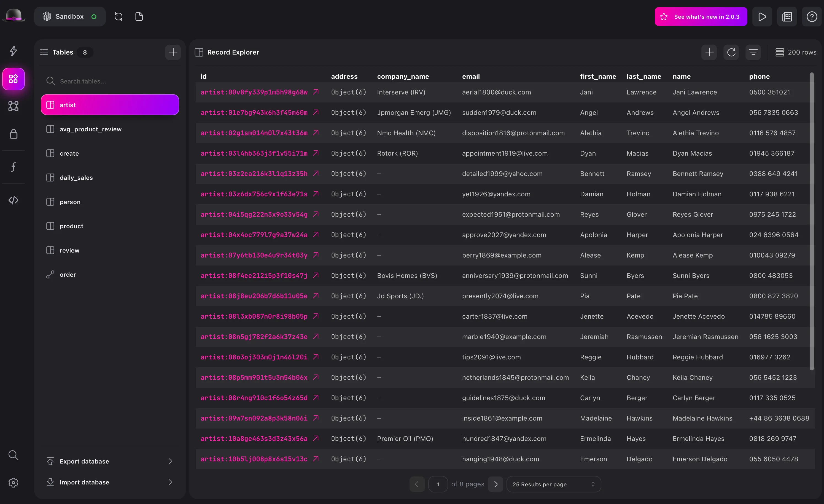824x504 pixels.
Task: Click the sidebar search magnifier icon
Action: point(14,455)
